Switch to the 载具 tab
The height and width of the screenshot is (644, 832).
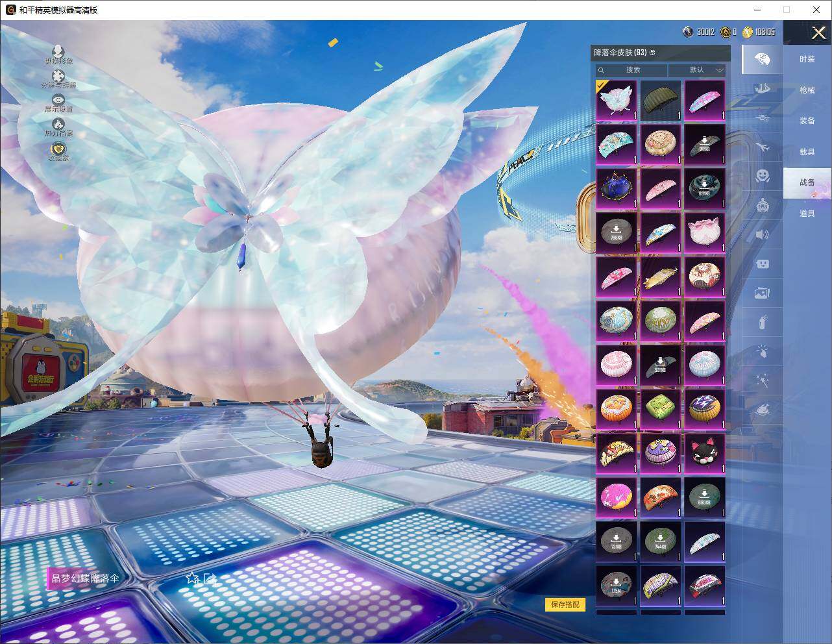807,152
